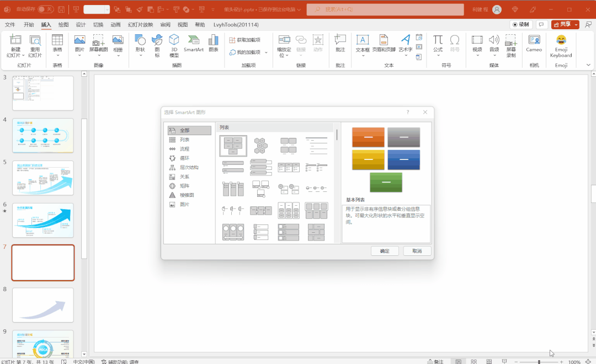Click the zoom slider in the status bar
This screenshot has height=364, width=596.
[539, 362]
